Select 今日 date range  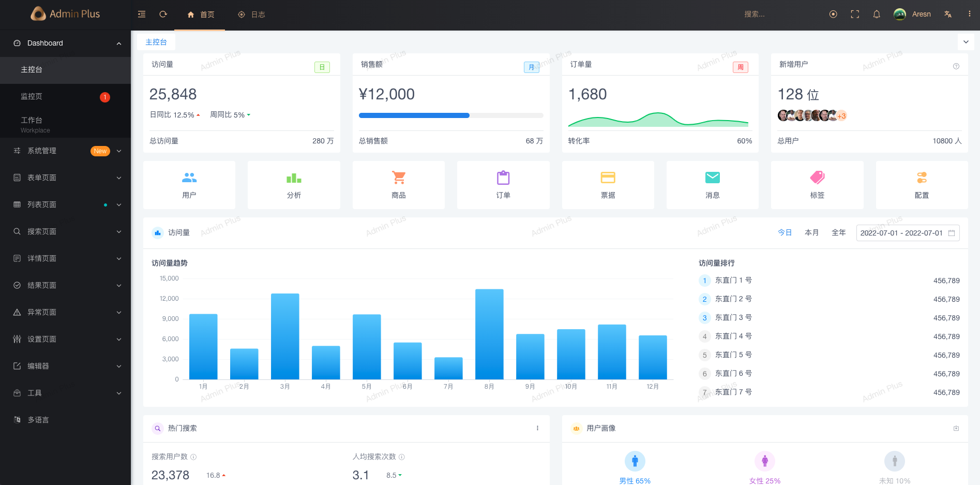785,233
